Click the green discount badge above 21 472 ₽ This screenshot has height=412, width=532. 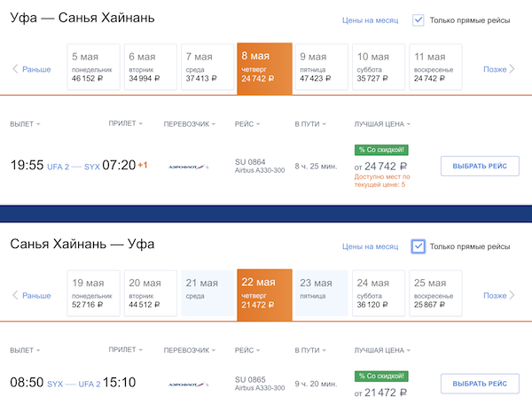(x=381, y=376)
